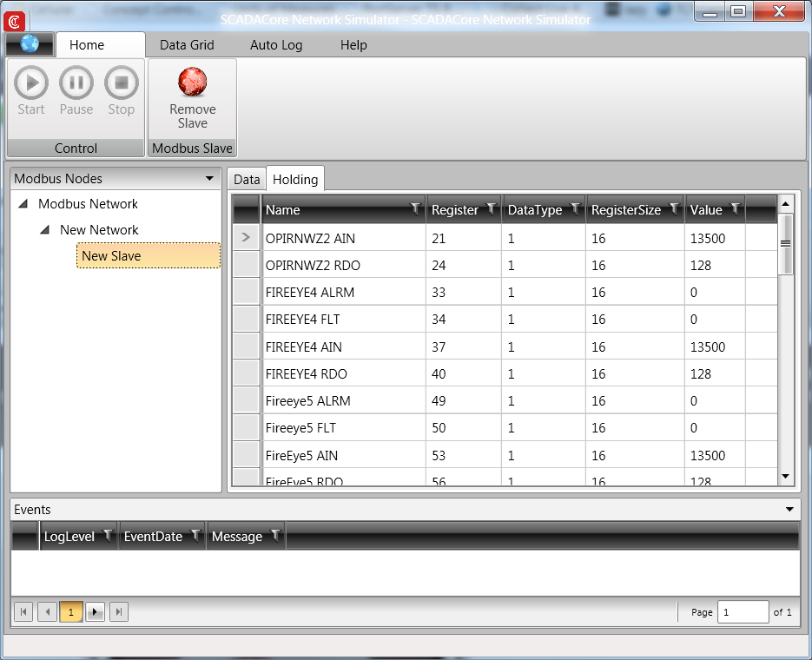Switch to the Data tab

247,179
